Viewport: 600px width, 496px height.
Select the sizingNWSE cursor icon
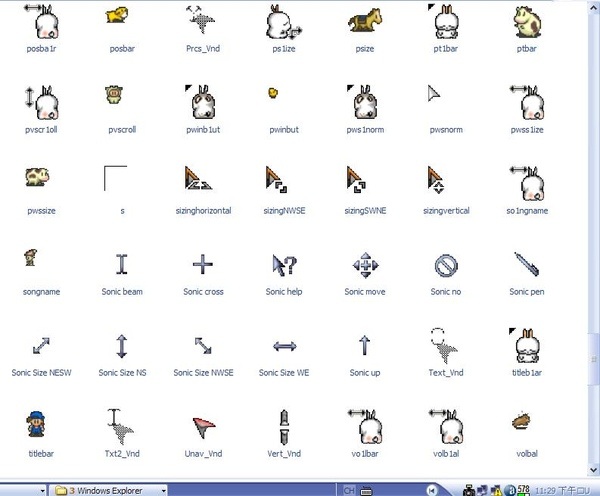coord(276,179)
